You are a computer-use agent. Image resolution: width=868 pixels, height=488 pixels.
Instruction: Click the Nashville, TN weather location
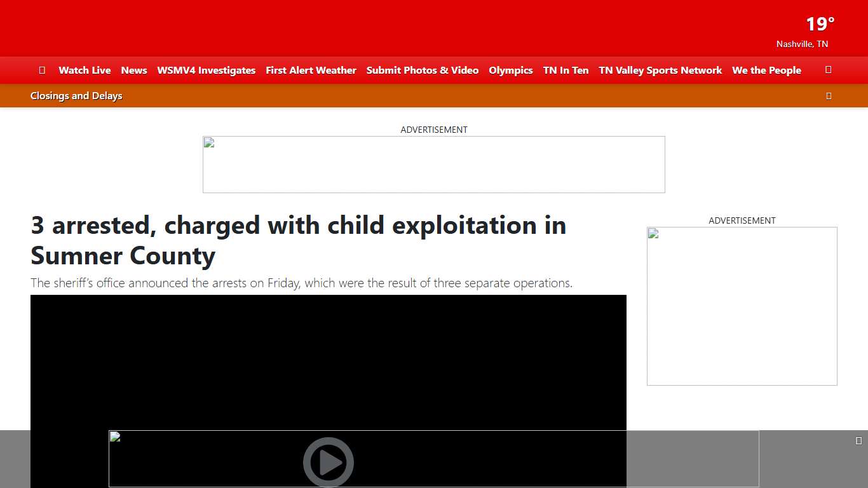[802, 44]
